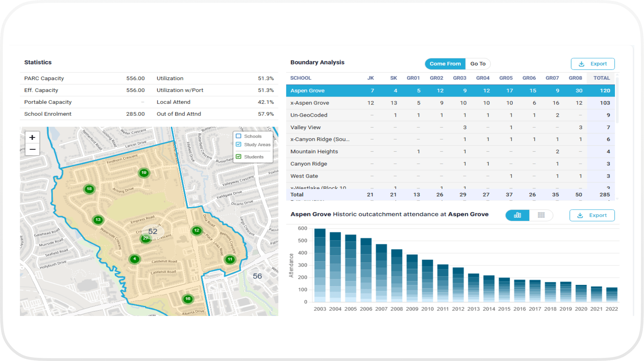Image resolution: width=644 pixels, height=361 pixels.
Task: Click the SCHOOL column header
Action: (x=301, y=78)
